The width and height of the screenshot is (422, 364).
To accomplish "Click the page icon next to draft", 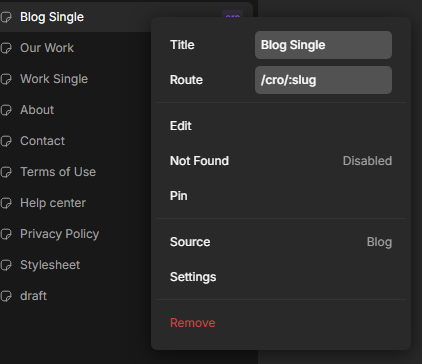I will pyautogui.click(x=6, y=296).
